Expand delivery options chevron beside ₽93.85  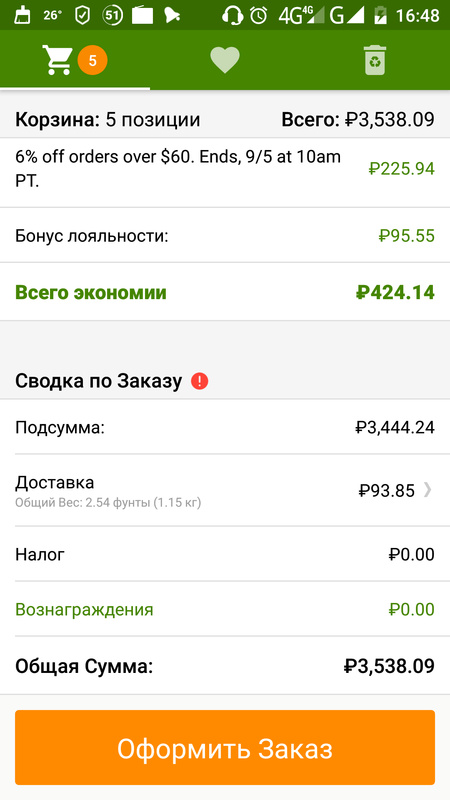coord(428,490)
